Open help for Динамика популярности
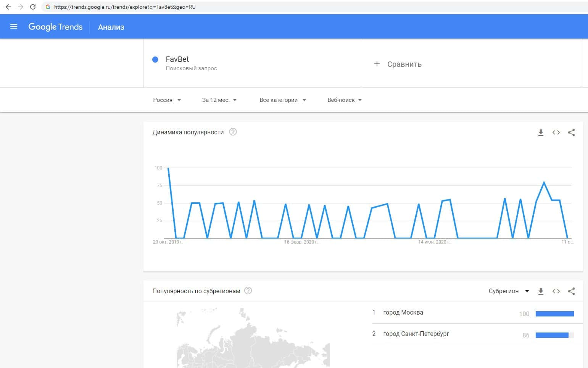The height and width of the screenshot is (368, 588). point(233,132)
